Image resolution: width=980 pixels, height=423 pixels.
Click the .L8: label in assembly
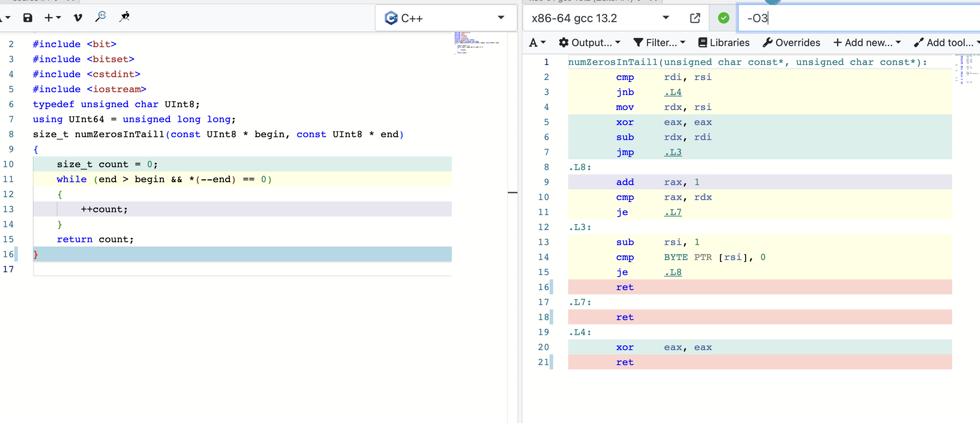580,167
